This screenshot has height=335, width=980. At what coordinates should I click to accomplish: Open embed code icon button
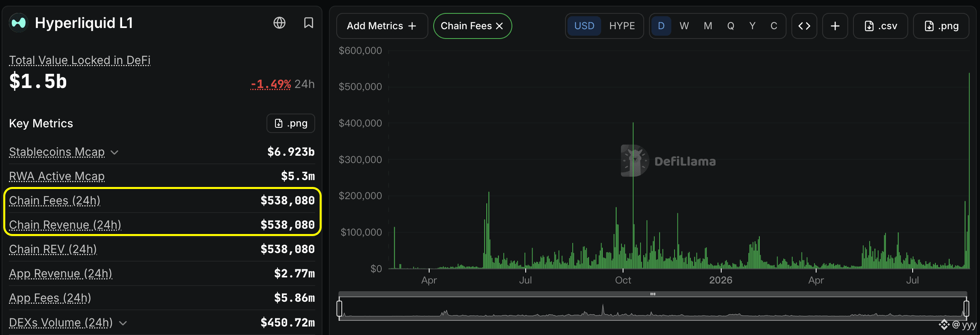pyautogui.click(x=804, y=26)
